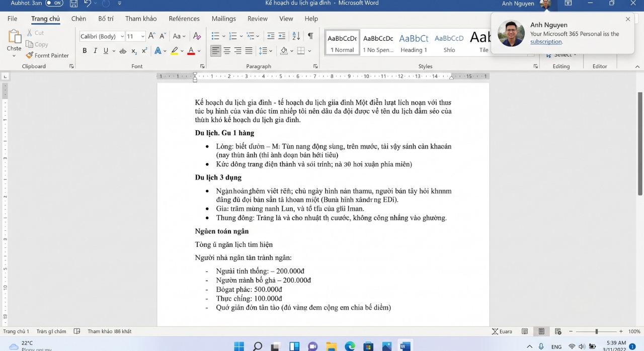Click the Shrink Font icon
The width and height of the screenshot is (644, 351).
click(163, 36)
